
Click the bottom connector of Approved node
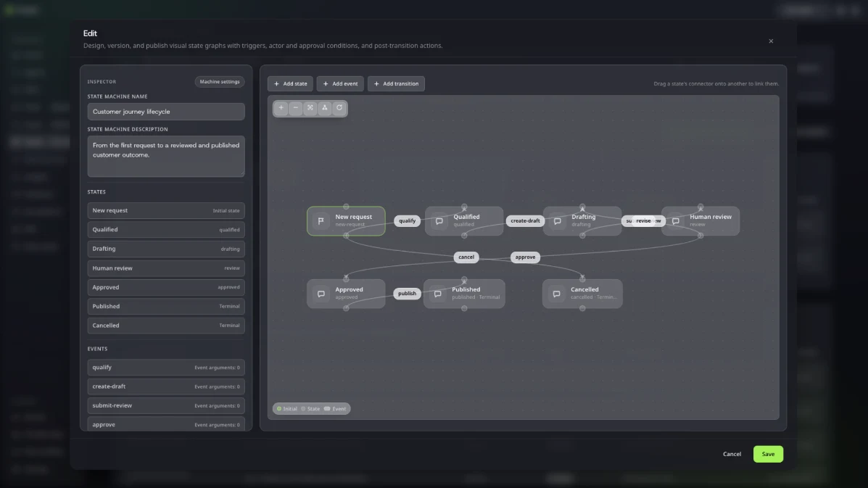pyautogui.click(x=346, y=308)
